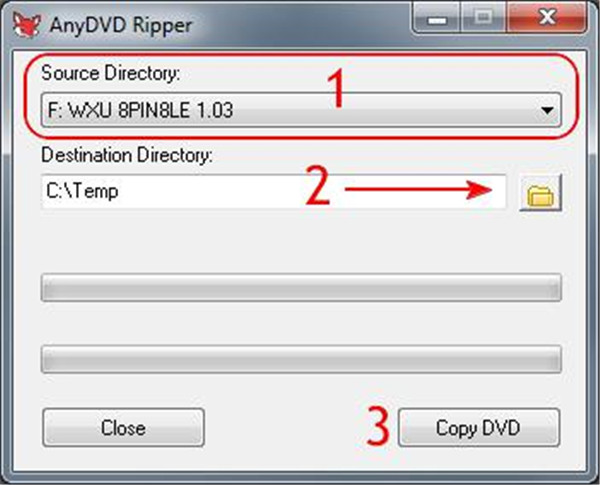The width and height of the screenshot is (600, 485).
Task: Click the lower progress bar
Action: [301, 359]
